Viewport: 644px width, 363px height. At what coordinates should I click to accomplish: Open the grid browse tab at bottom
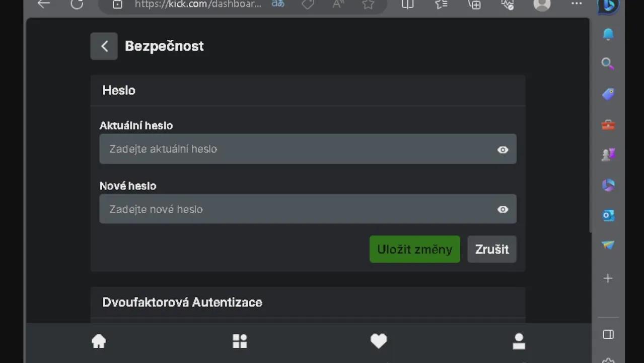tap(240, 341)
